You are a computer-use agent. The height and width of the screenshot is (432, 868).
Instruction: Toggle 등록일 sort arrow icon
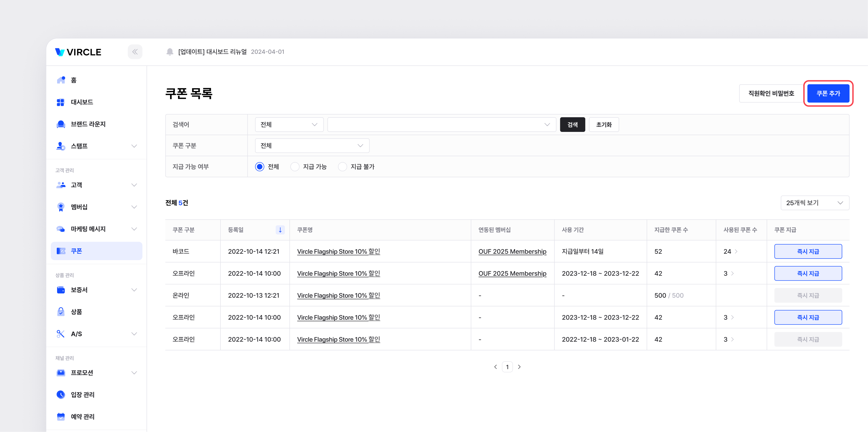(280, 230)
